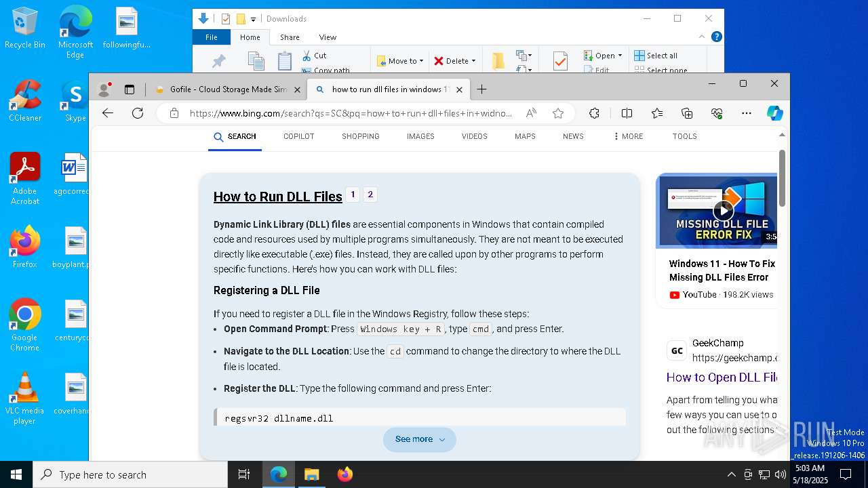Image resolution: width=868 pixels, height=488 pixels.
Task: Click Properties icon in Downloads title bar
Action: click(226, 19)
